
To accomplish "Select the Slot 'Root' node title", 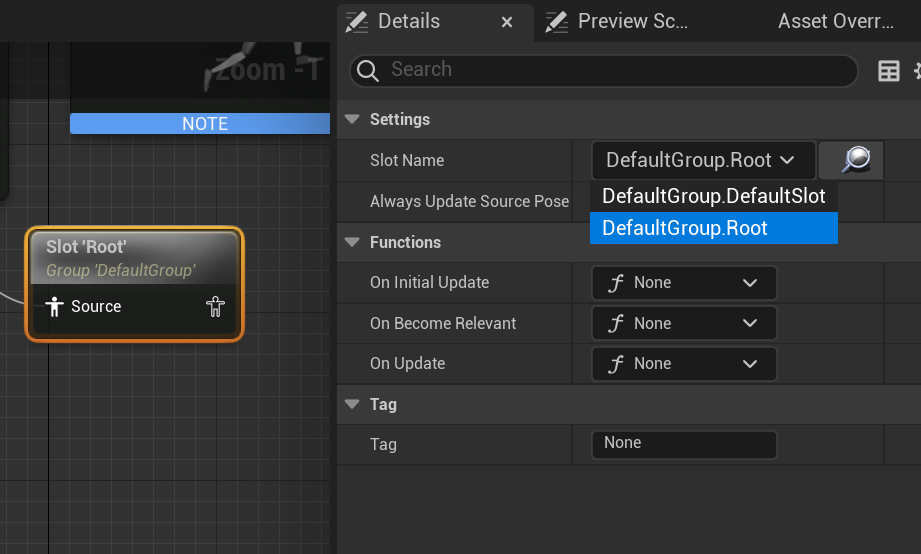I will point(87,247).
